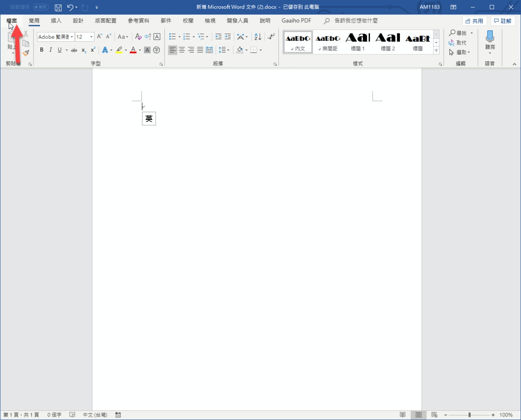Switch to the 設計 (Design) tab

(78, 21)
